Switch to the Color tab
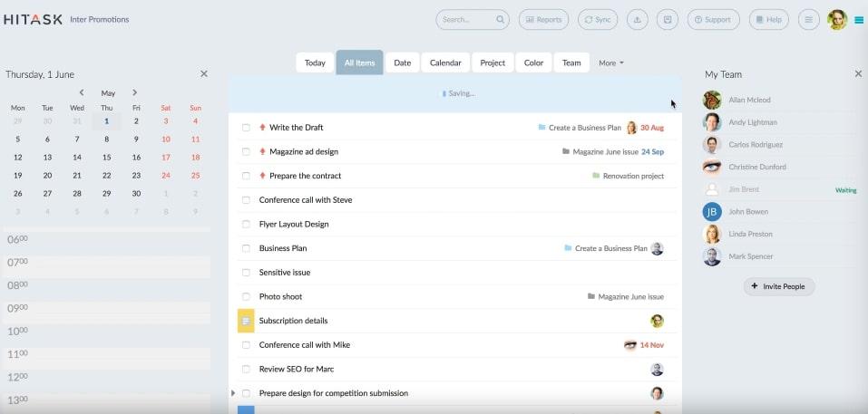 pyautogui.click(x=533, y=63)
